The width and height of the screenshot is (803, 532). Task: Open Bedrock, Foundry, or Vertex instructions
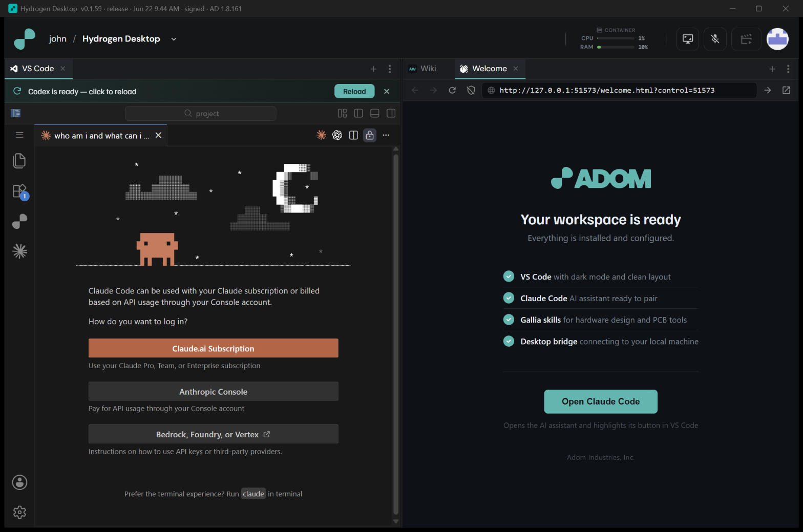(213, 434)
